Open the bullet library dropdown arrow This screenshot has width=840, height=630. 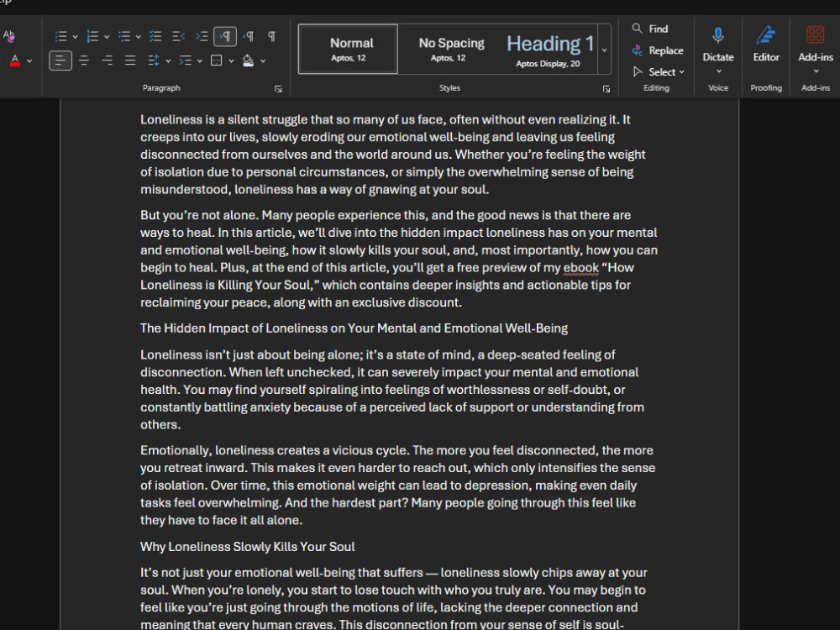point(75,37)
